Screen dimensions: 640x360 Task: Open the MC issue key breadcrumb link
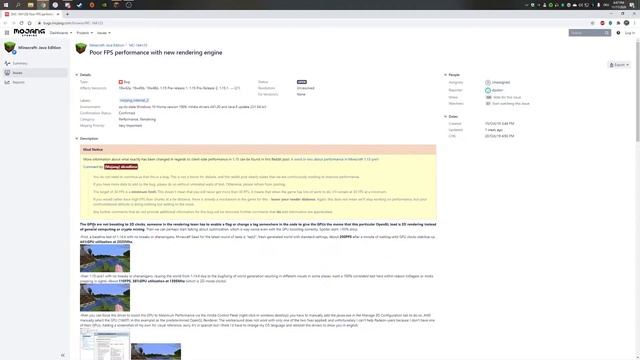tap(138, 45)
